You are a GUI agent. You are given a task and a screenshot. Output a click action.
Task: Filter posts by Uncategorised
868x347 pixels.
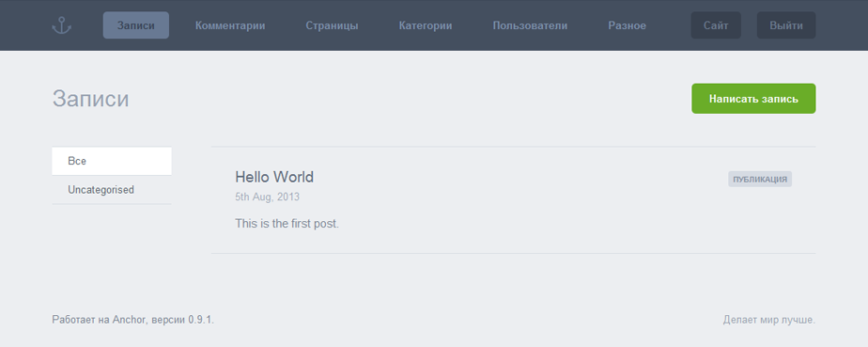click(x=111, y=190)
